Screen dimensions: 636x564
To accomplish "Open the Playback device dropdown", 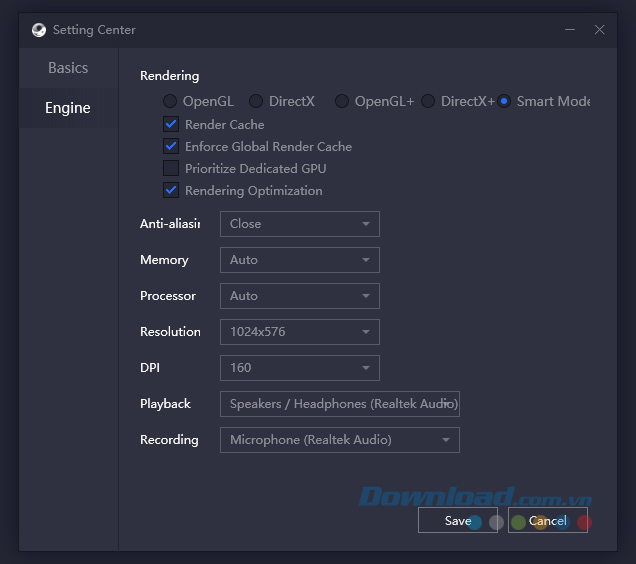I will tap(340, 404).
